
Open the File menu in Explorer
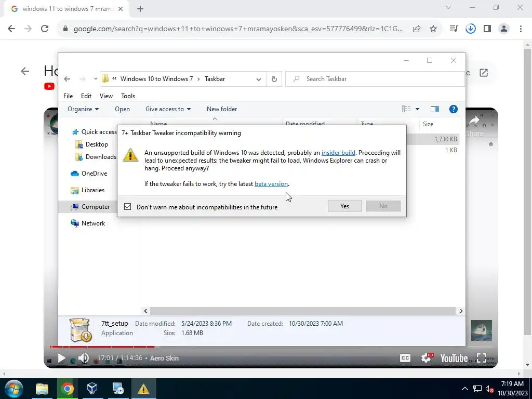coord(68,96)
